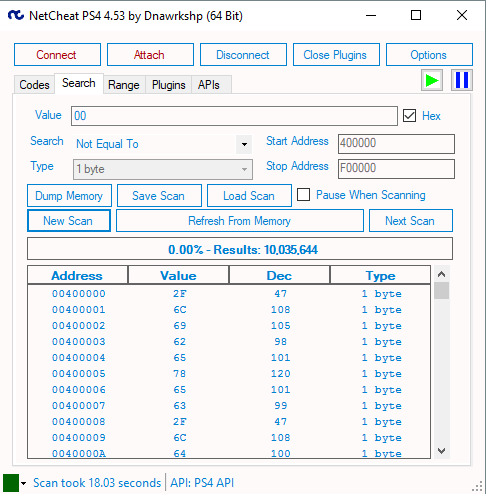Click 'API: PS4 API' status text
Screen dimensions: 486x494
[202, 483]
